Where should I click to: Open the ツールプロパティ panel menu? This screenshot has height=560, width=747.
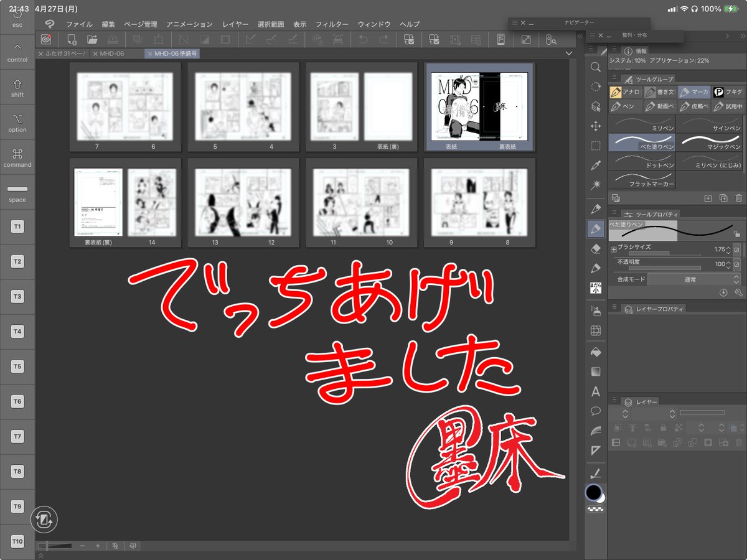613,213
